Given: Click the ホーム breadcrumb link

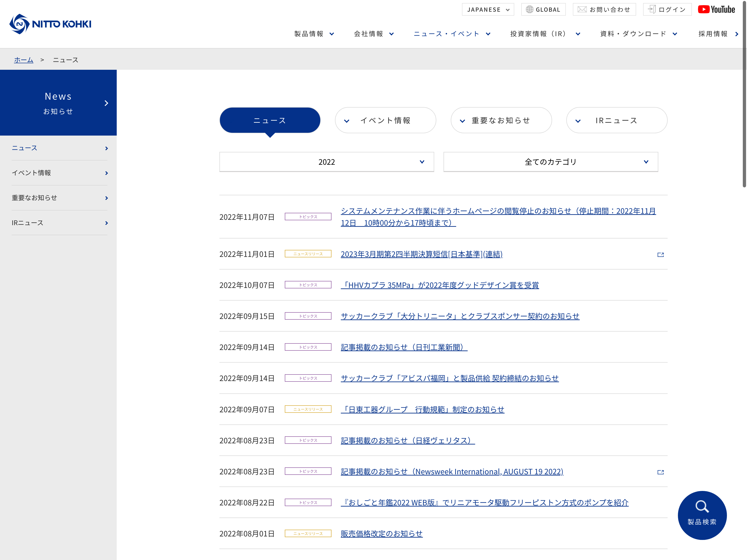Looking at the screenshot, I should [24, 60].
